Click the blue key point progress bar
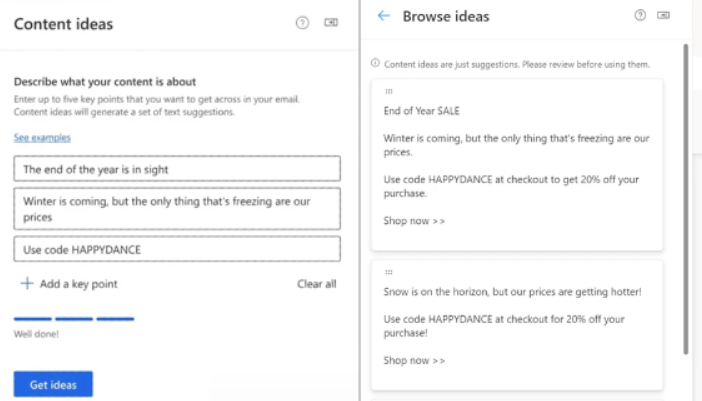 (x=74, y=318)
